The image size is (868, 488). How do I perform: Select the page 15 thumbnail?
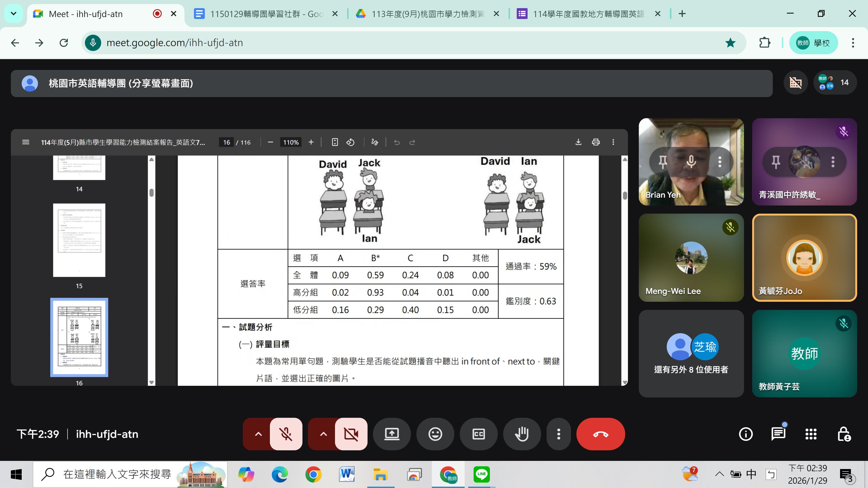(x=79, y=240)
